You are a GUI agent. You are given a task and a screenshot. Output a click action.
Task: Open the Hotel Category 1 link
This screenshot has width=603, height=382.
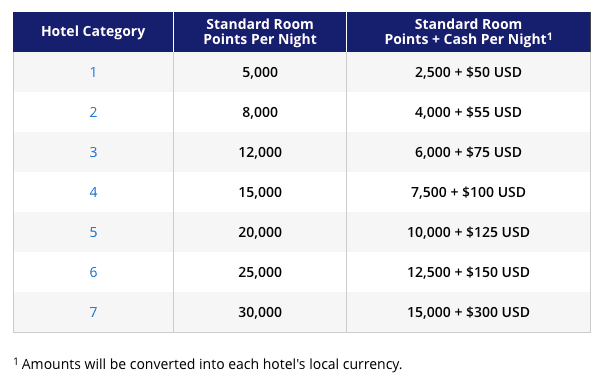pos(93,72)
